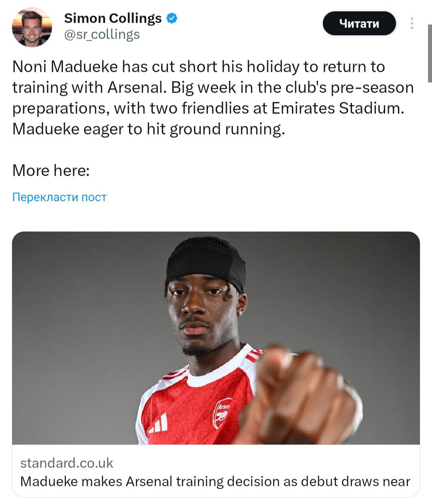
Task: Open the three-dot more options menu
Action: pyautogui.click(x=412, y=24)
